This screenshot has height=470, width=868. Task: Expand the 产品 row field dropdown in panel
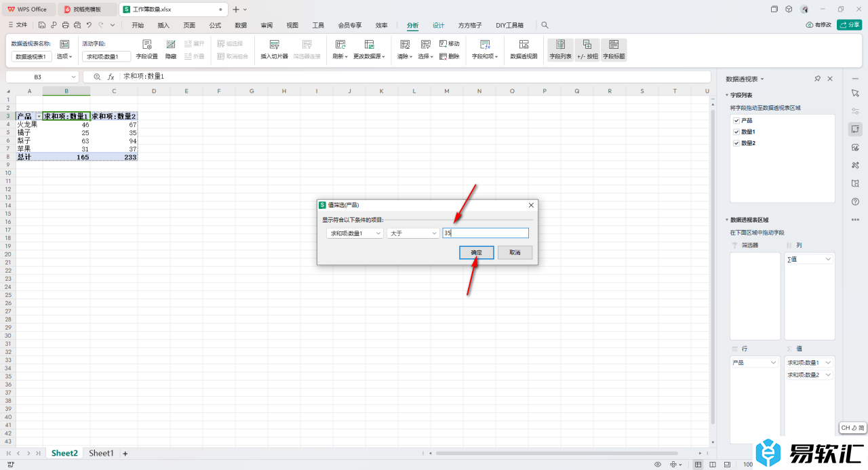click(x=773, y=363)
